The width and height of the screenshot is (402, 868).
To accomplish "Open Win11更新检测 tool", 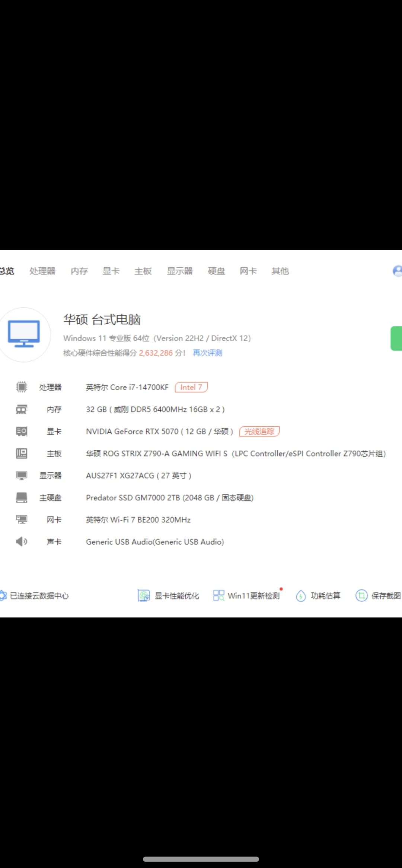I will click(x=247, y=596).
